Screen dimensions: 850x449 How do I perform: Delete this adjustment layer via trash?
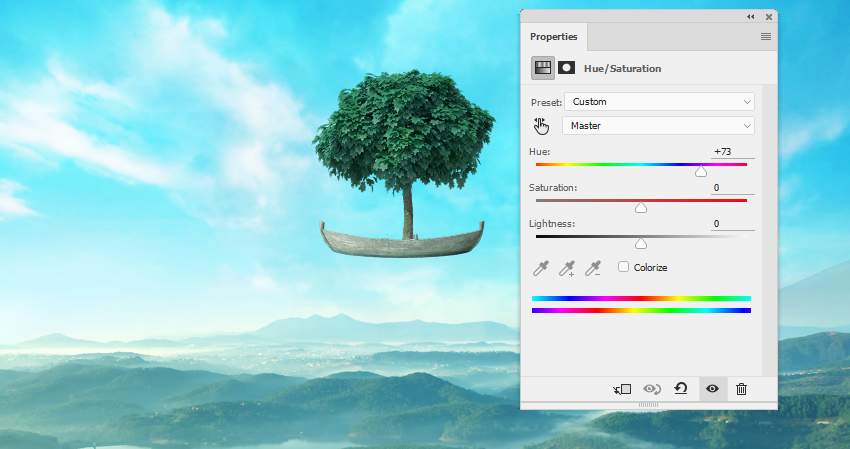pos(742,389)
